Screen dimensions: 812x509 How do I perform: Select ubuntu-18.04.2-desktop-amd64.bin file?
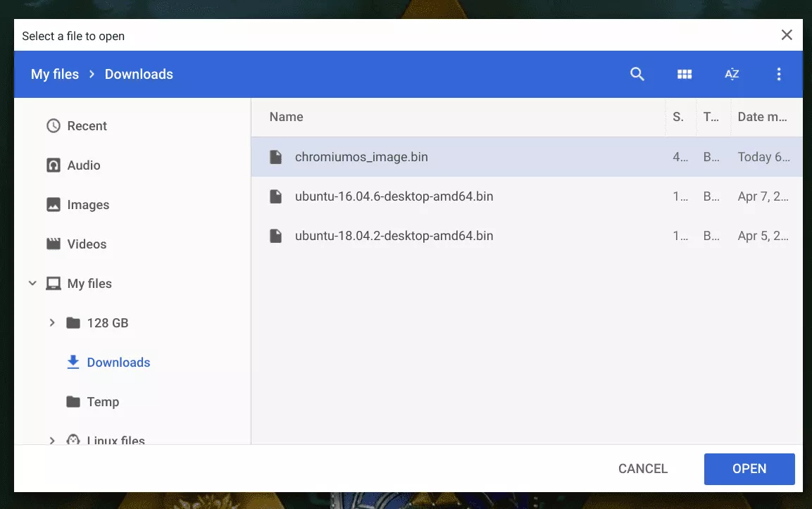(x=394, y=236)
